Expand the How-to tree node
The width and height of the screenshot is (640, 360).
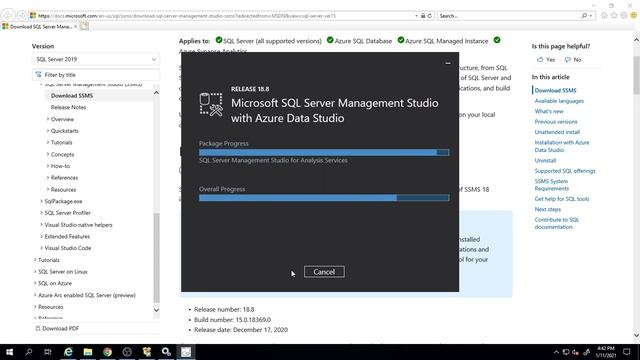pos(48,166)
